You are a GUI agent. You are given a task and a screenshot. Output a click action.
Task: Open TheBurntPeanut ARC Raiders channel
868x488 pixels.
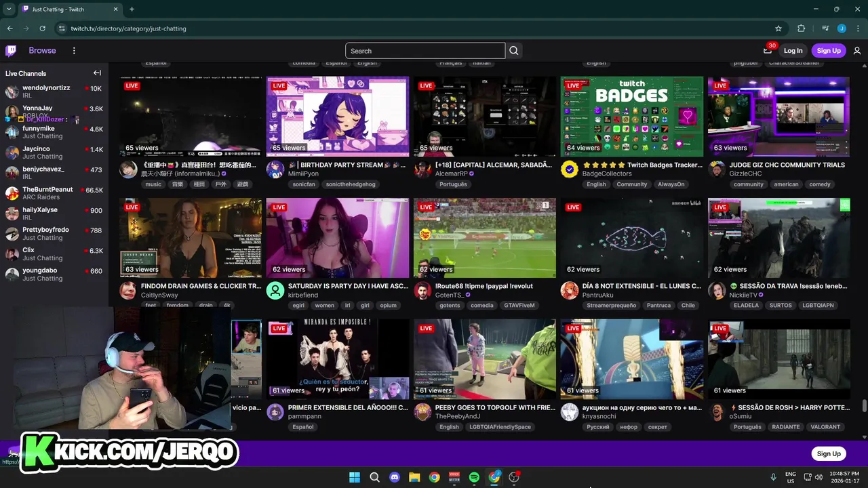54,193
